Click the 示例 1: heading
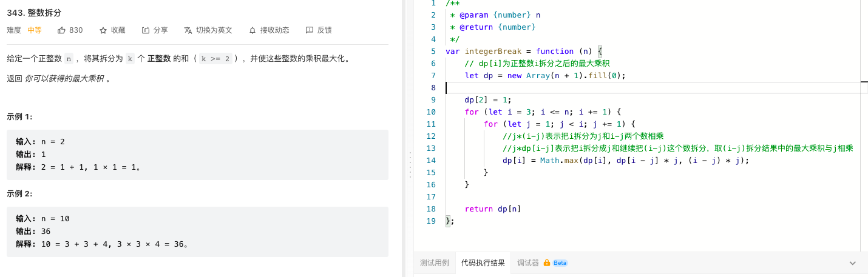 pos(20,116)
